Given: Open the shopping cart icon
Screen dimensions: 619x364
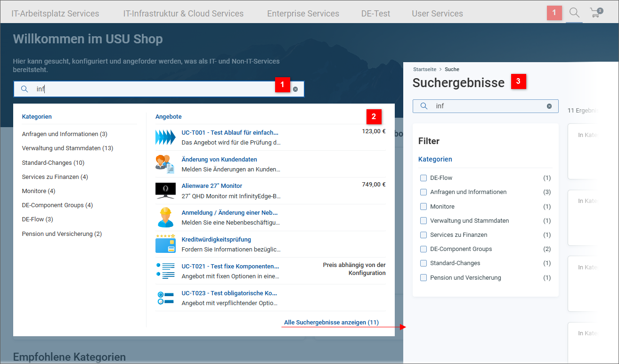Looking at the screenshot, I should tap(596, 13).
